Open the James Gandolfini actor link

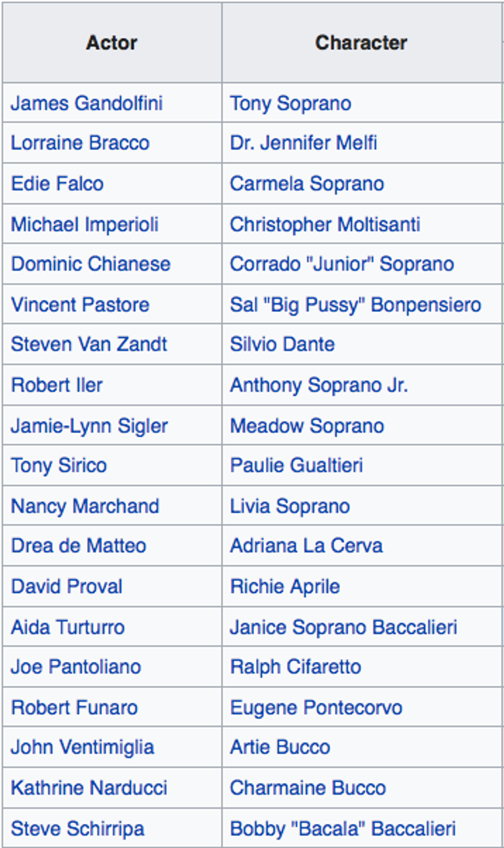click(x=86, y=103)
